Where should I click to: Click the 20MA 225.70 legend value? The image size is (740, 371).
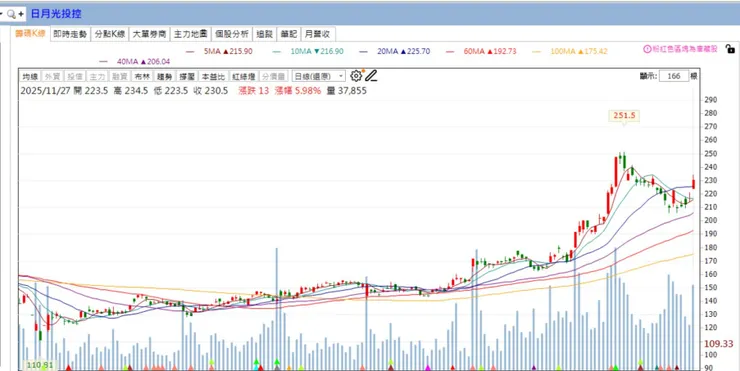404,51
